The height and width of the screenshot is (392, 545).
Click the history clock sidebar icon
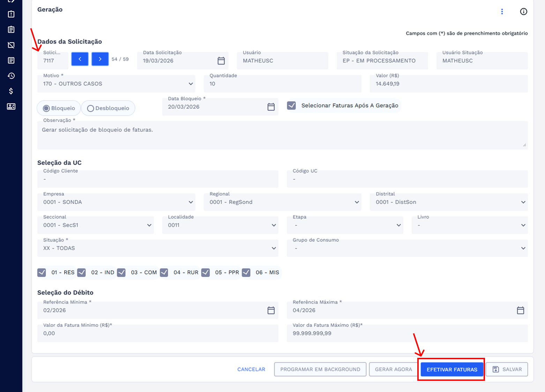point(11,76)
